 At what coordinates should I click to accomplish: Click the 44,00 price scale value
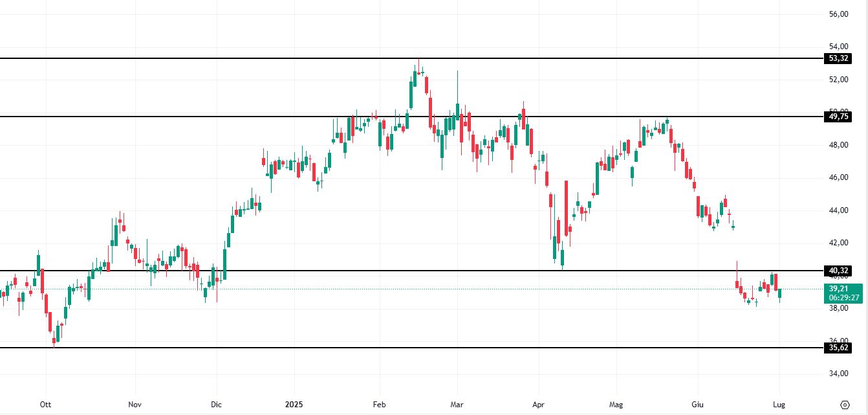click(x=839, y=210)
